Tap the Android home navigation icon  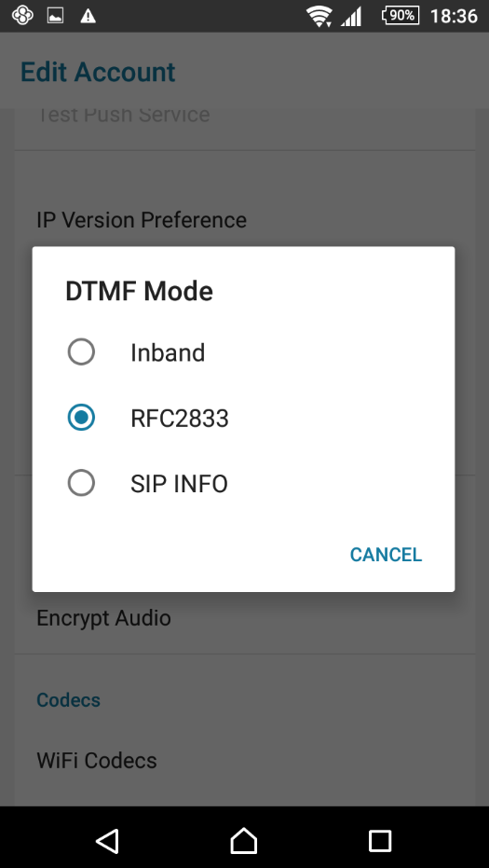point(244,840)
